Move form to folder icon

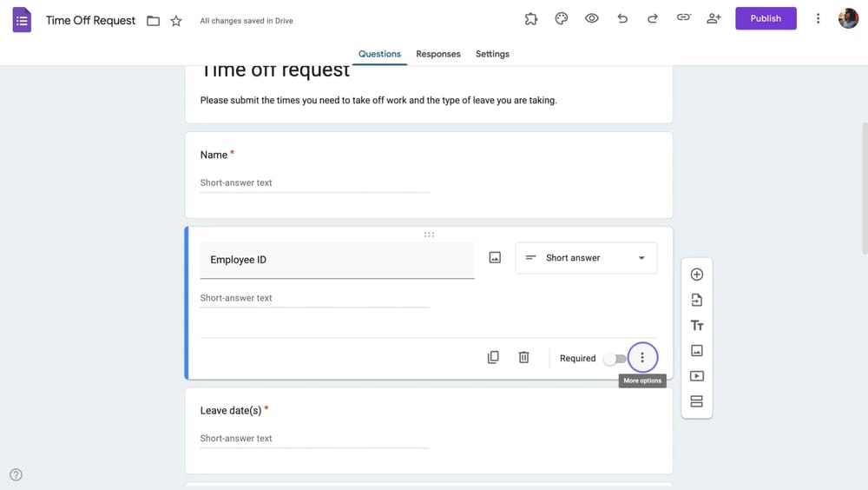tap(154, 21)
